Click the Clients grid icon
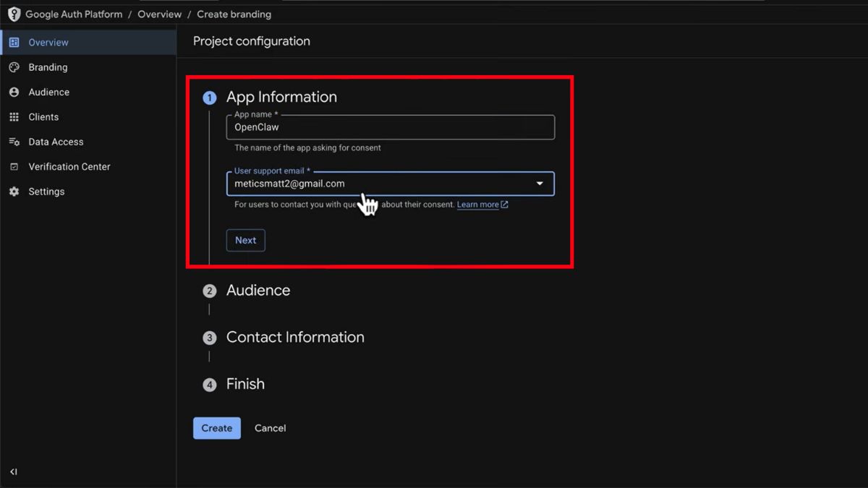Image resolution: width=868 pixels, height=488 pixels. click(x=14, y=117)
